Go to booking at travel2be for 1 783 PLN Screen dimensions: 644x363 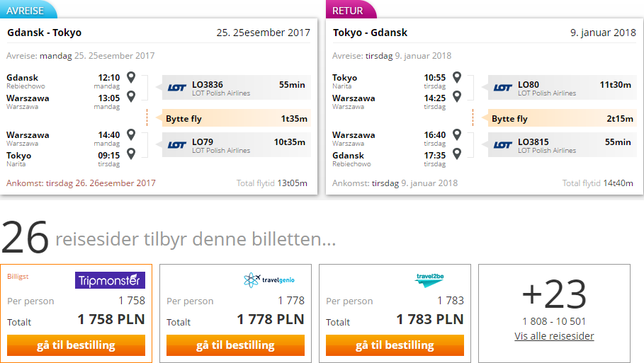click(395, 345)
